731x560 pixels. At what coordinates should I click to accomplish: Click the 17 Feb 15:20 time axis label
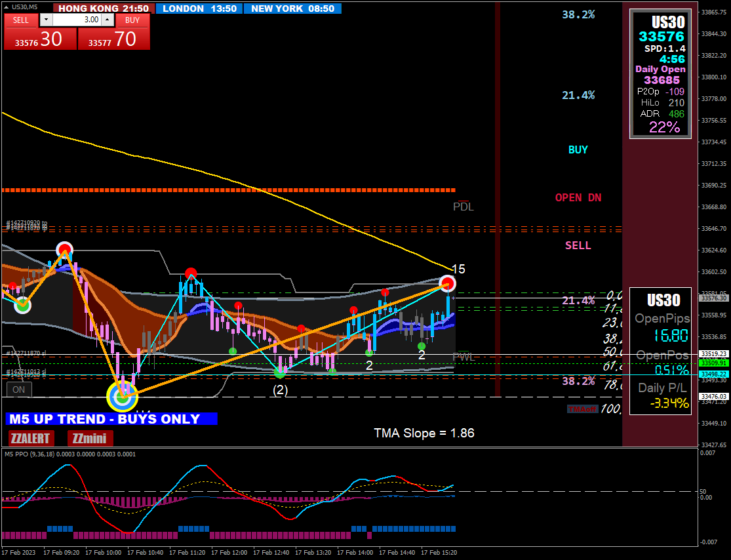pyautogui.click(x=439, y=553)
